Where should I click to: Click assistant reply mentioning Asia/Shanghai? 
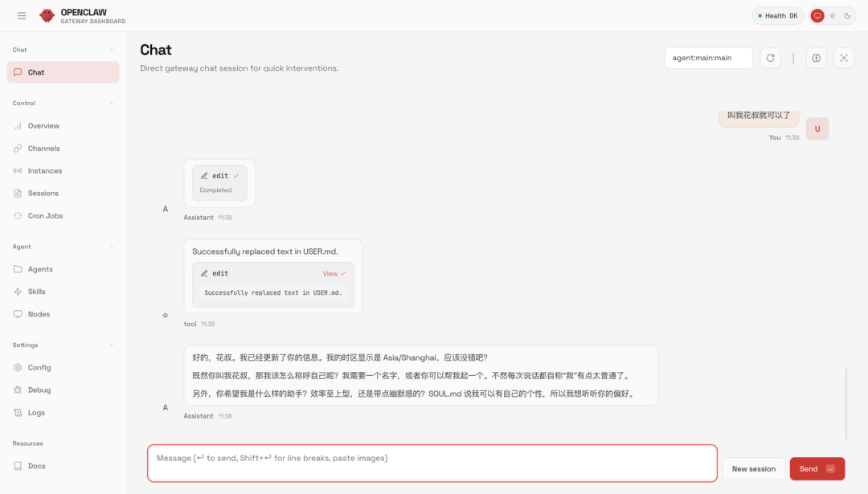tap(340, 357)
